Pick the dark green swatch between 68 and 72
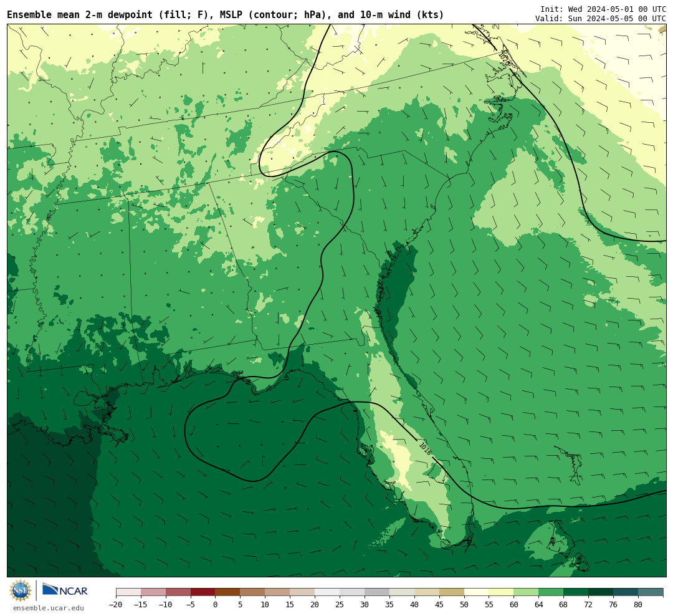This screenshot has height=616, width=673. [576, 592]
